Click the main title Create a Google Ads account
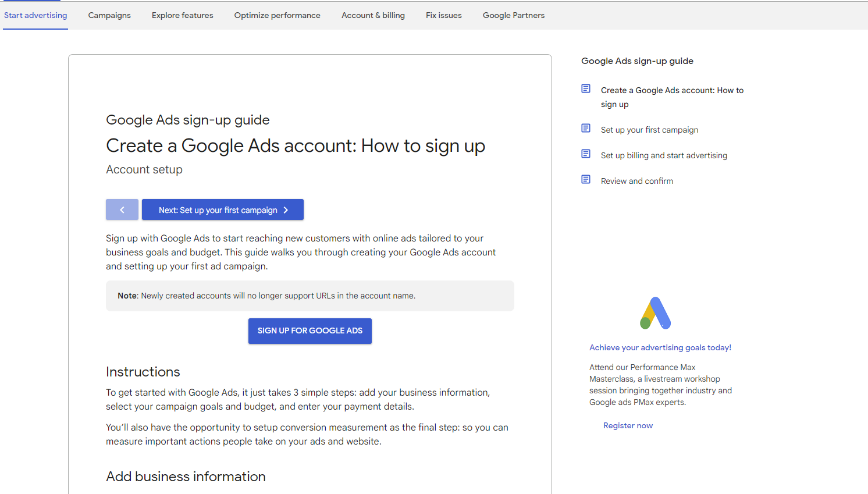This screenshot has height=494, width=868. (x=296, y=145)
